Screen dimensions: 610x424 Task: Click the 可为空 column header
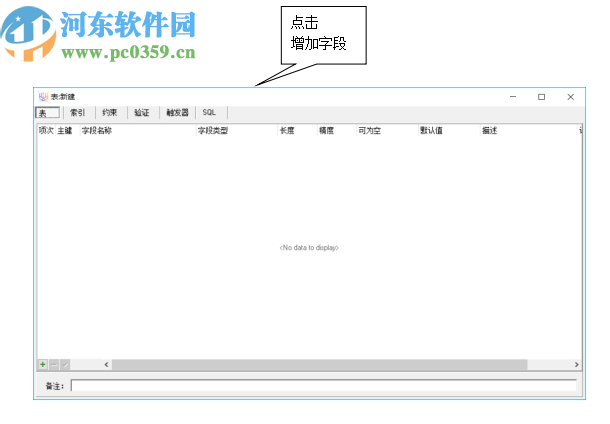pyautogui.click(x=387, y=130)
